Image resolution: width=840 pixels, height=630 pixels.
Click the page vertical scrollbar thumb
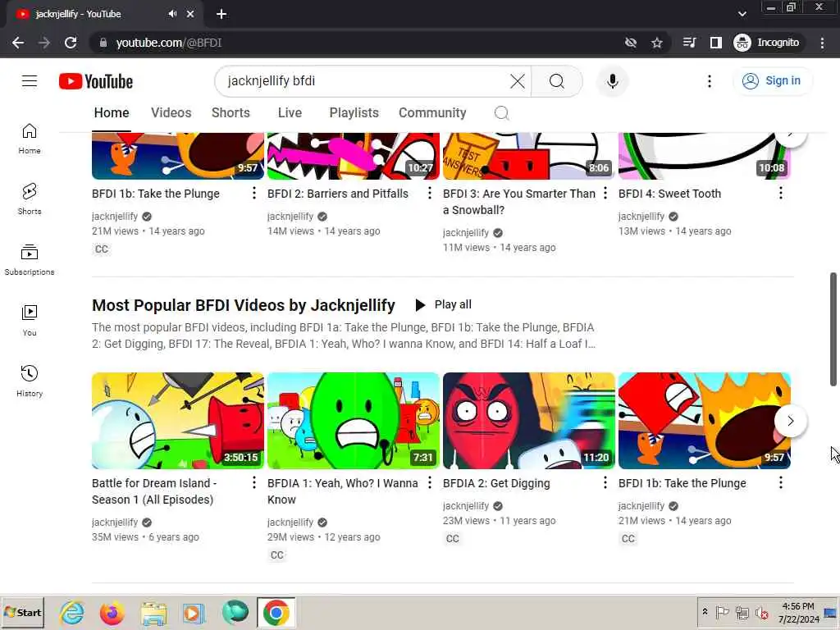(833, 329)
